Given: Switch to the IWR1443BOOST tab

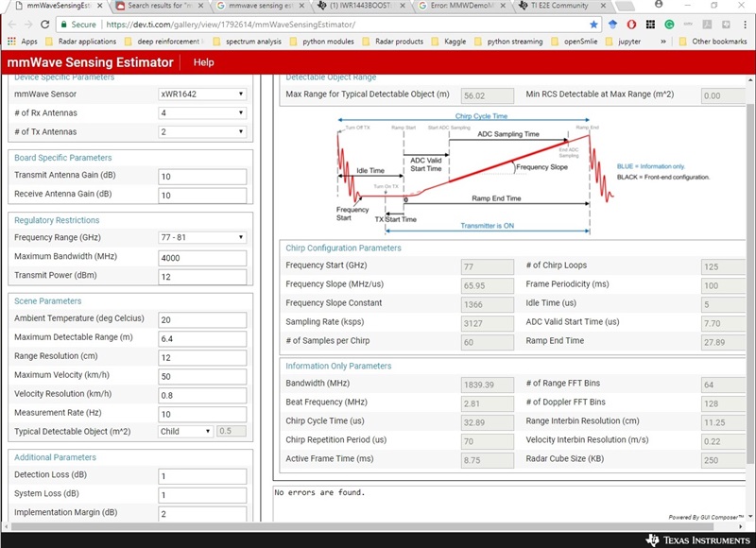Looking at the screenshot, I should click(x=361, y=6).
